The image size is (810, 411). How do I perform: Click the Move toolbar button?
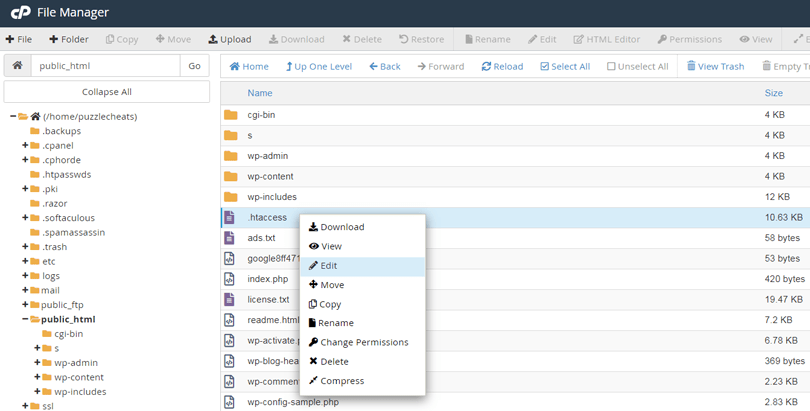[x=173, y=39]
